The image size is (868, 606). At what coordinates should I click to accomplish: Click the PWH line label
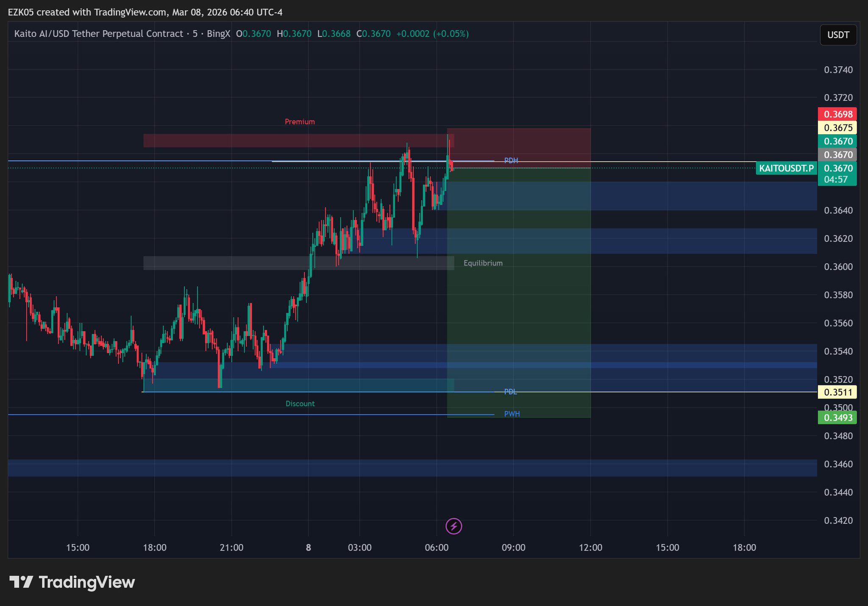tap(512, 414)
